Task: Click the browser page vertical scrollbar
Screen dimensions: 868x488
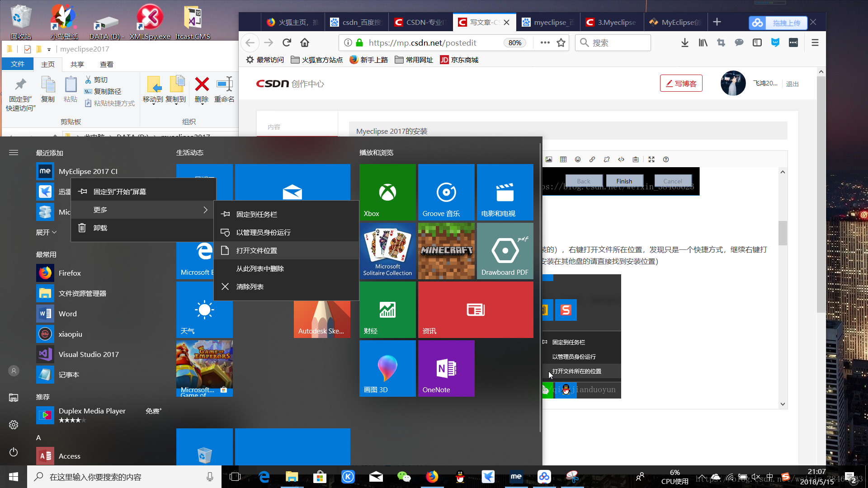Action: click(821, 194)
